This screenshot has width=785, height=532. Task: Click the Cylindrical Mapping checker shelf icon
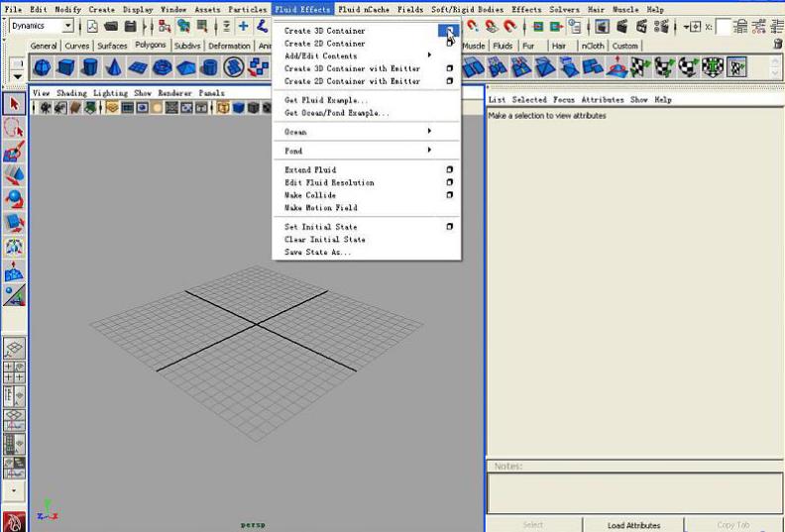(x=664, y=67)
